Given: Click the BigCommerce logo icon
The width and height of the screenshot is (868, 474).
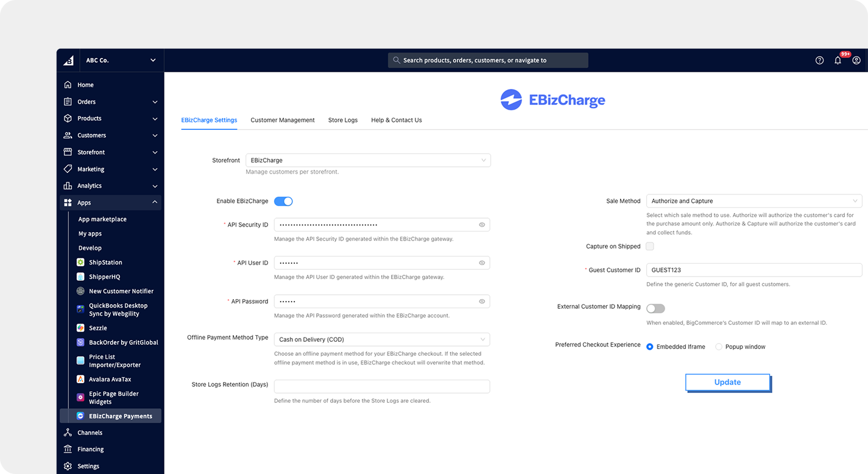Looking at the screenshot, I should (x=69, y=60).
